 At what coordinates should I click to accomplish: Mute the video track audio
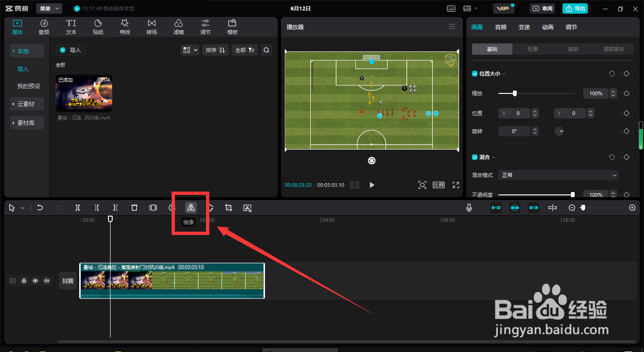[x=47, y=281]
